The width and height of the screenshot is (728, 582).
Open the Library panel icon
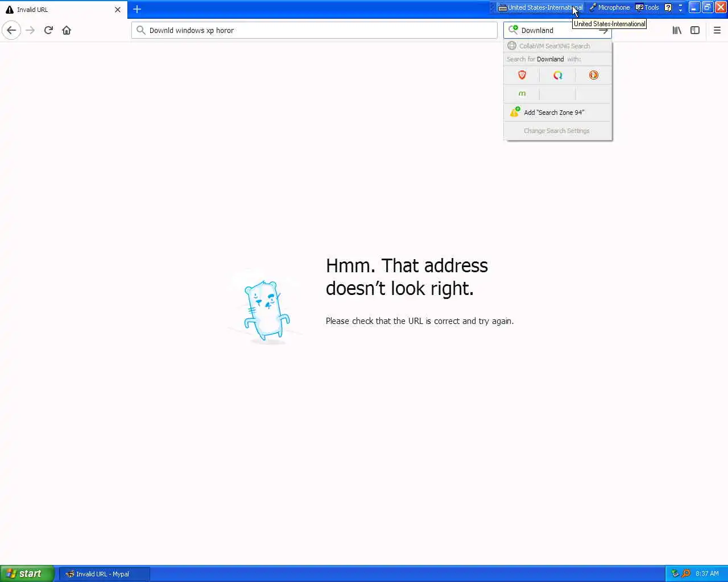coord(677,30)
